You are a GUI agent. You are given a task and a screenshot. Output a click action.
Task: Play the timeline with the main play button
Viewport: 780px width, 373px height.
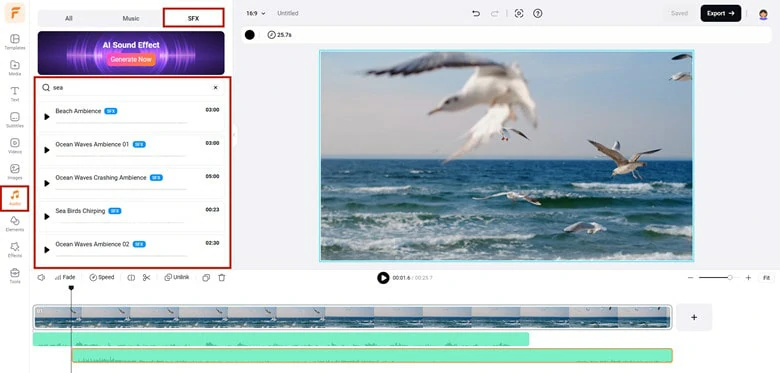click(x=383, y=278)
